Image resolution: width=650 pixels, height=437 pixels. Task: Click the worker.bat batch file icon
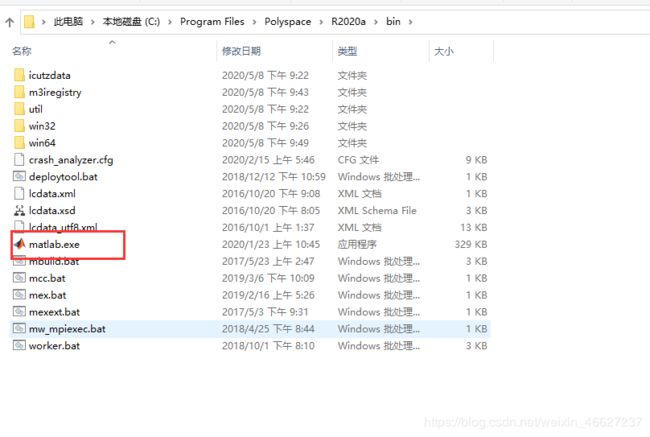[19, 346]
